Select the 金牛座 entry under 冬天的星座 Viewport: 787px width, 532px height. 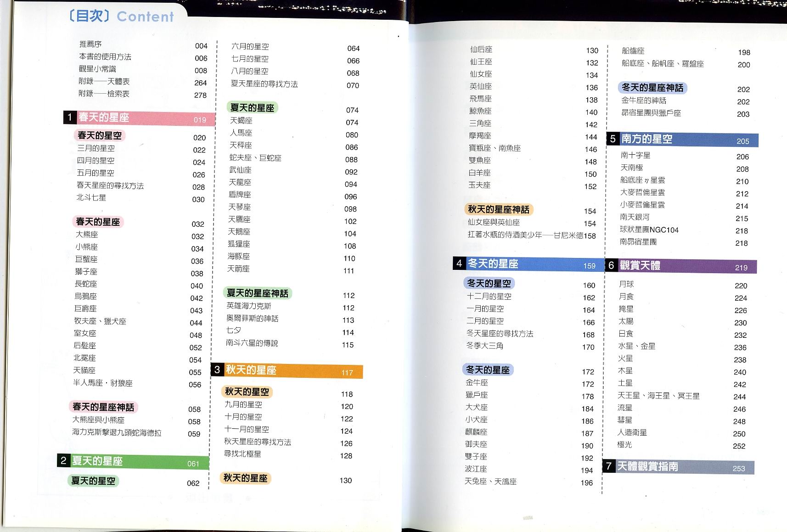point(477,382)
